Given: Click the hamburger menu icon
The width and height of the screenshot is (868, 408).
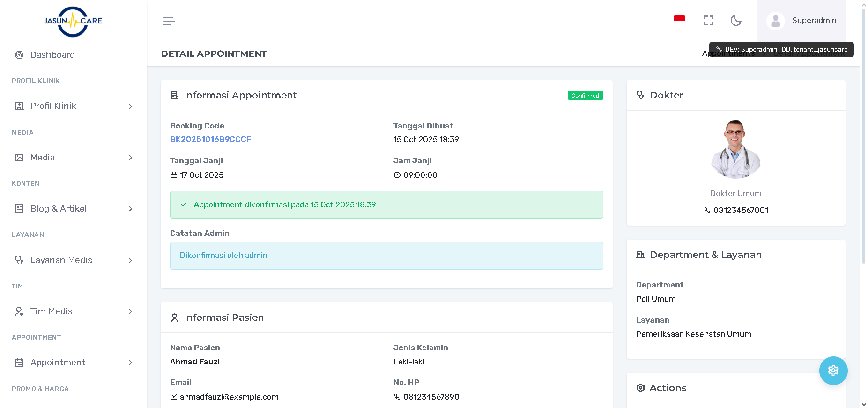Looking at the screenshot, I should (169, 21).
